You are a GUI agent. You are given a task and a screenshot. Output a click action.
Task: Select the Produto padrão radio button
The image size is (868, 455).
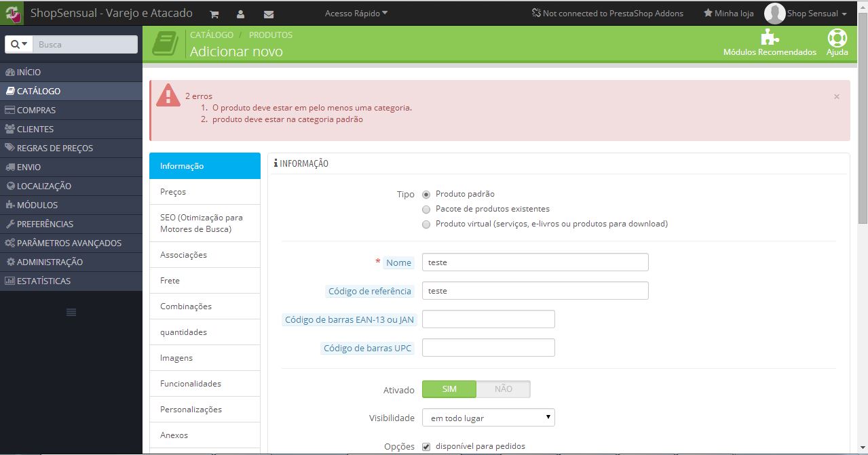(426, 195)
